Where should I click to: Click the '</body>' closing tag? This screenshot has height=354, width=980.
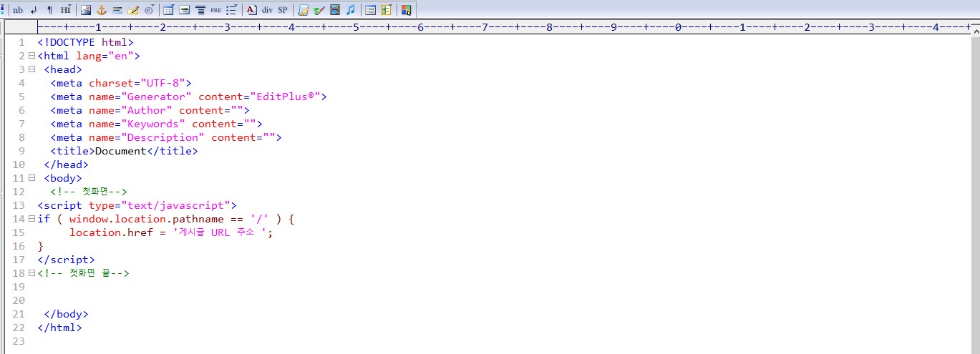tap(66, 314)
